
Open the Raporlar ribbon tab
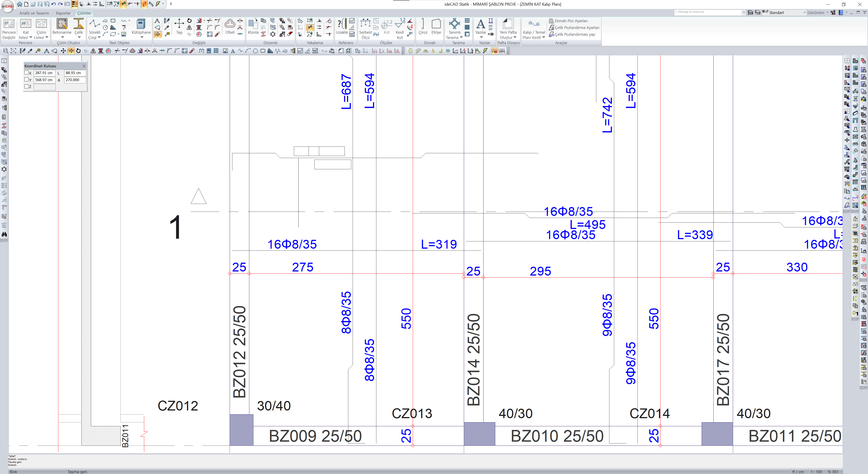pyautogui.click(x=63, y=13)
